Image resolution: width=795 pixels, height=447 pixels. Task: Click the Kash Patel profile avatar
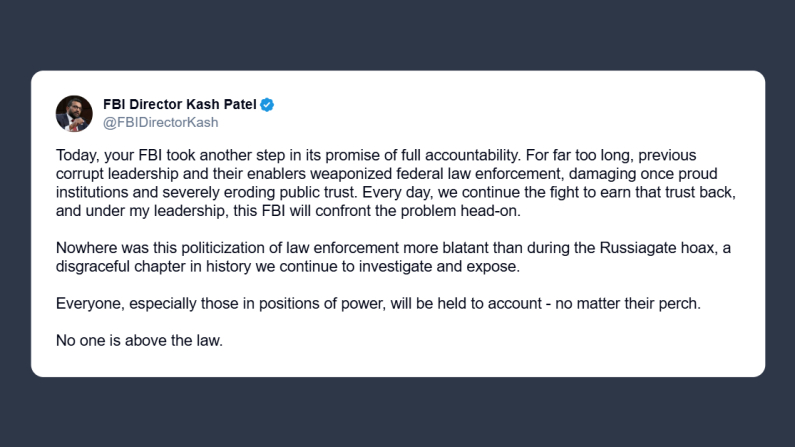tap(72, 113)
